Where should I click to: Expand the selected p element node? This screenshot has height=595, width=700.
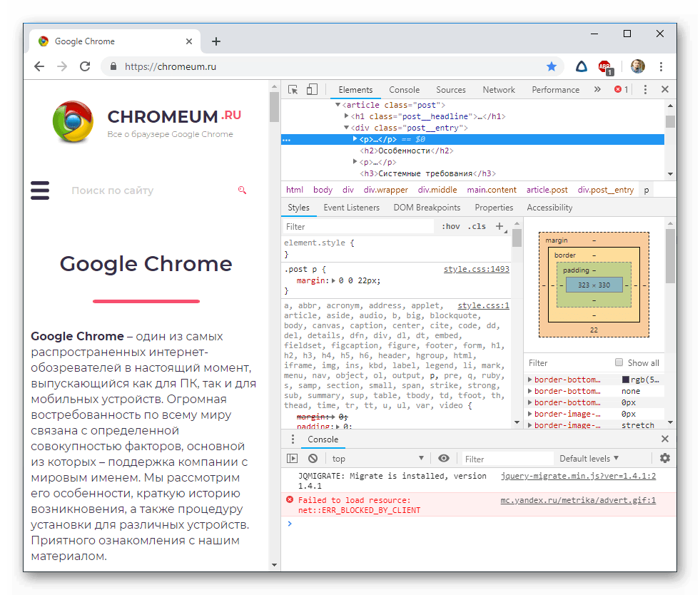pos(355,139)
